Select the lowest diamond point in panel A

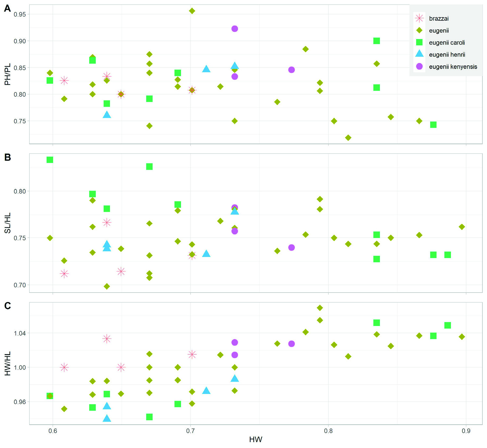coord(348,138)
